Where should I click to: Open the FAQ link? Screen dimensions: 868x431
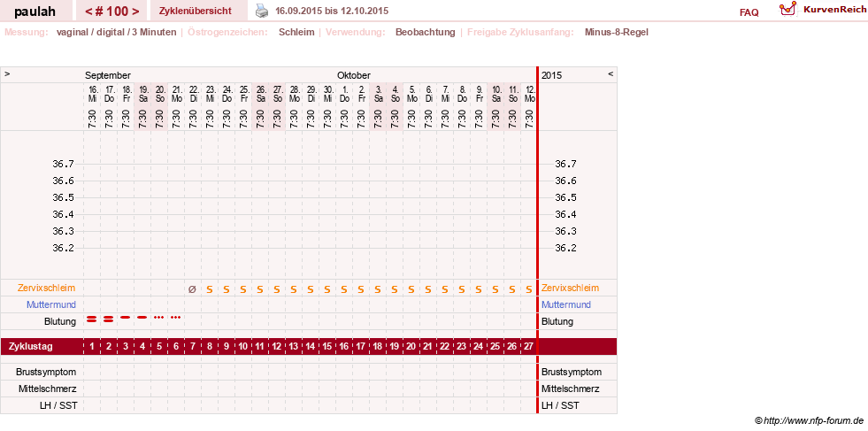coord(749,12)
